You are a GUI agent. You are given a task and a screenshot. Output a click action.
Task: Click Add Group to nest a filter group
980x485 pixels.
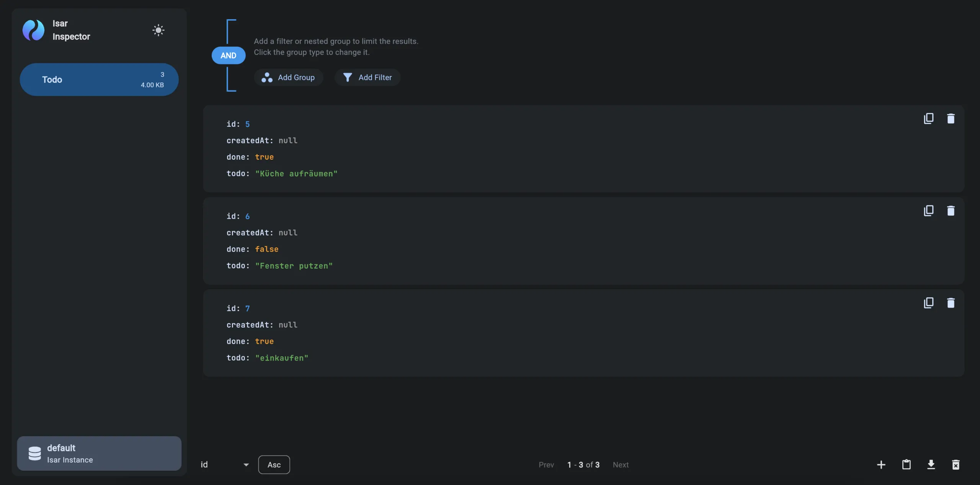(289, 77)
